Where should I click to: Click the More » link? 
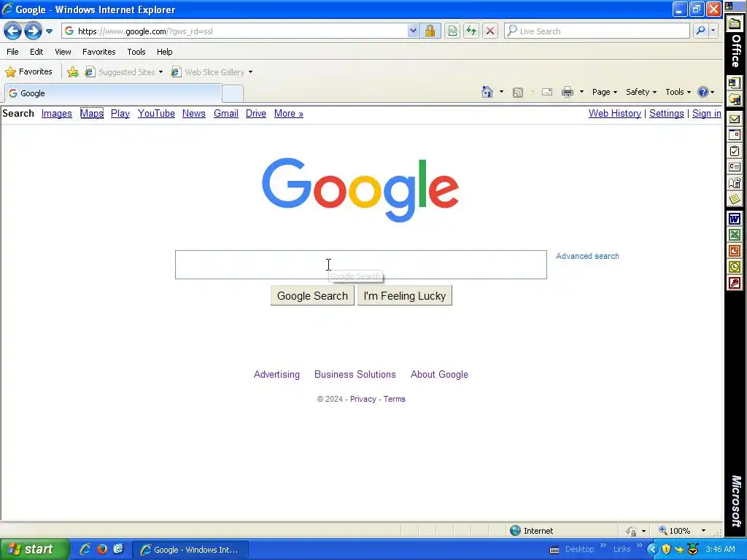point(289,113)
